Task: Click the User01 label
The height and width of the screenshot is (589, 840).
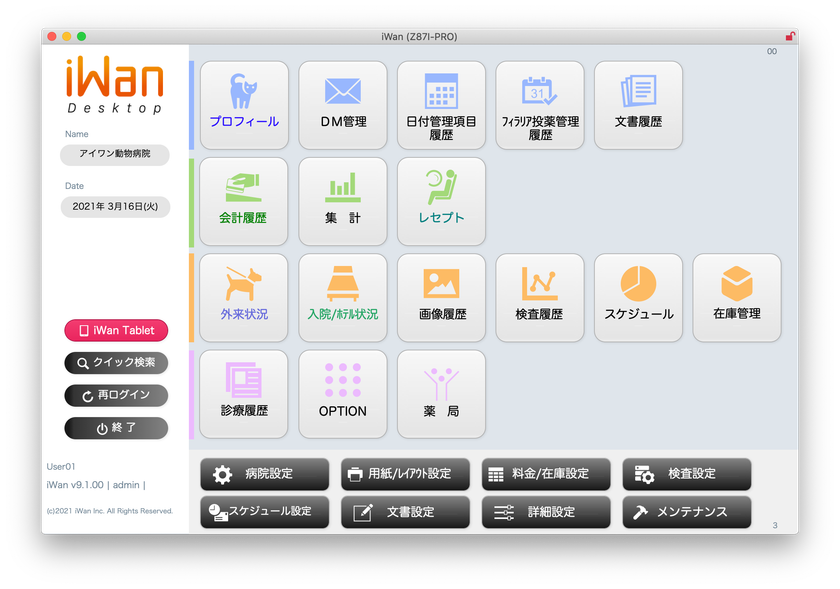Action: [x=61, y=466]
